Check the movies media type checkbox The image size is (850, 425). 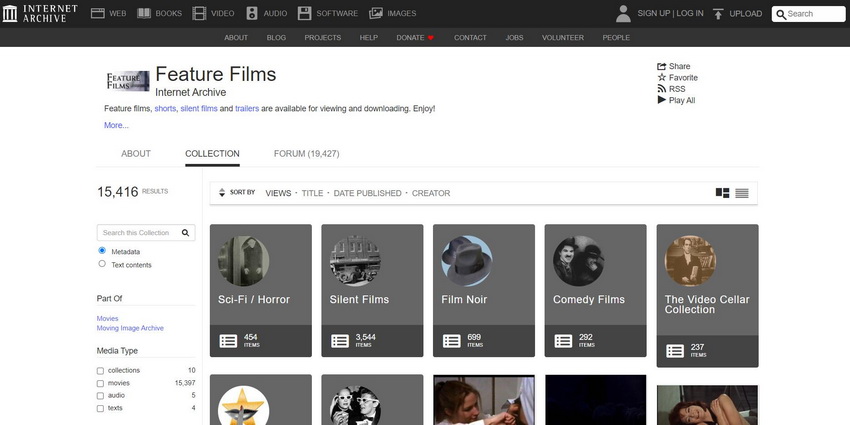[x=100, y=383]
